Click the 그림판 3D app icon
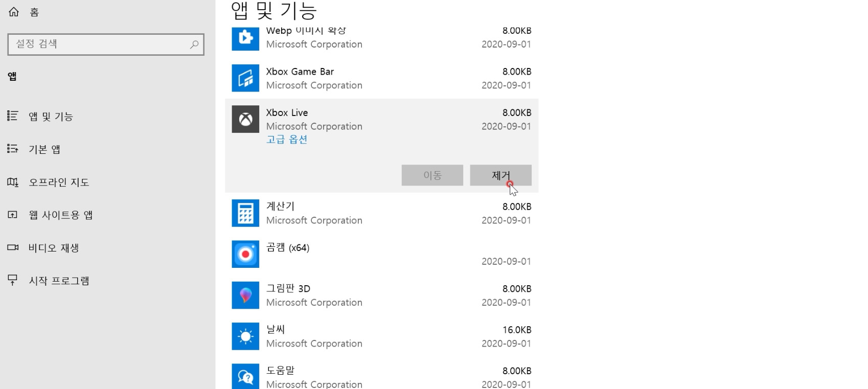This screenshot has height=389, width=868. pos(245,295)
